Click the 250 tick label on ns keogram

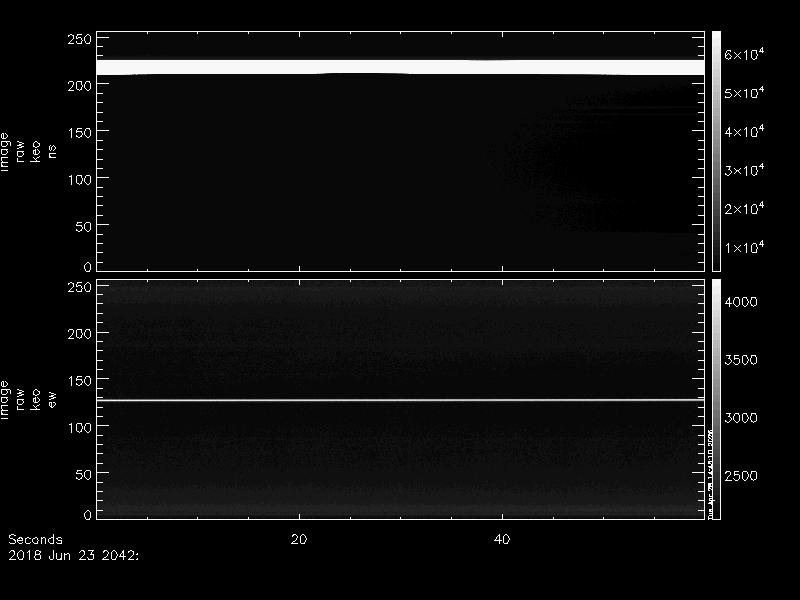[80, 39]
